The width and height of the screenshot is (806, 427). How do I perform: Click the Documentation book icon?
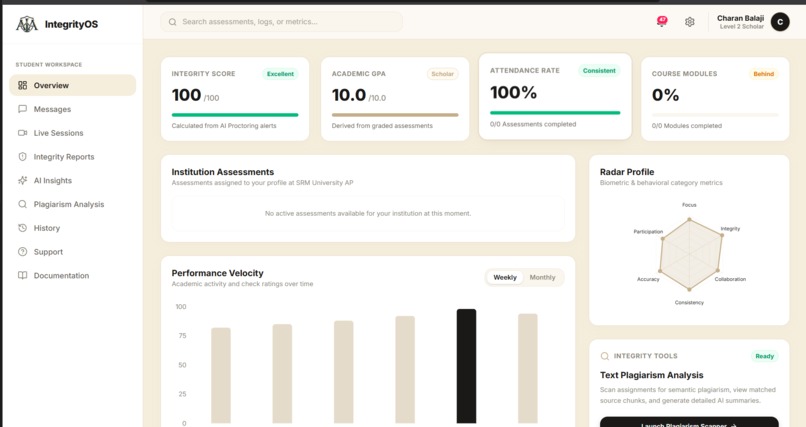[x=22, y=275]
